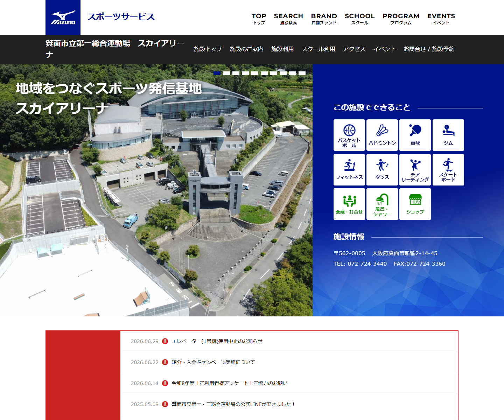Click スポーツサービス site title
504x420 pixels.
(x=121, y=17)
